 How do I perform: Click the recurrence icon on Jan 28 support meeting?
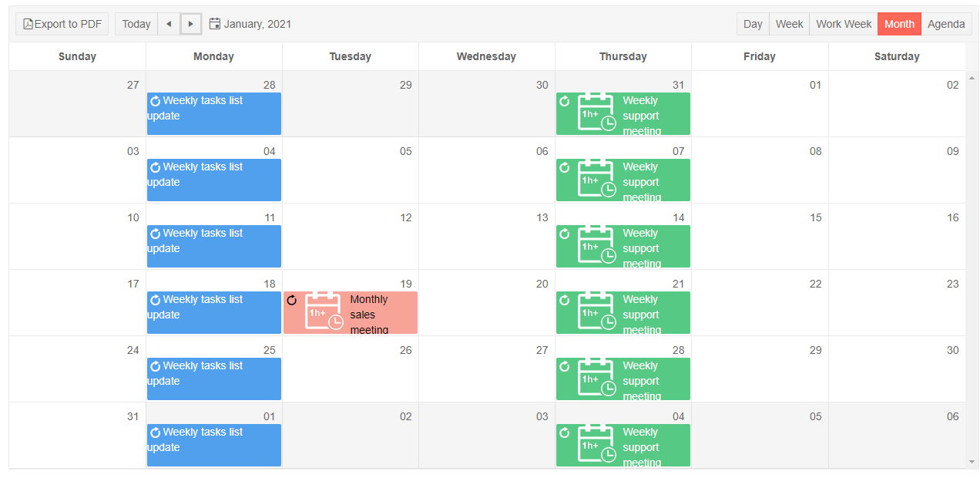(565, 366)
